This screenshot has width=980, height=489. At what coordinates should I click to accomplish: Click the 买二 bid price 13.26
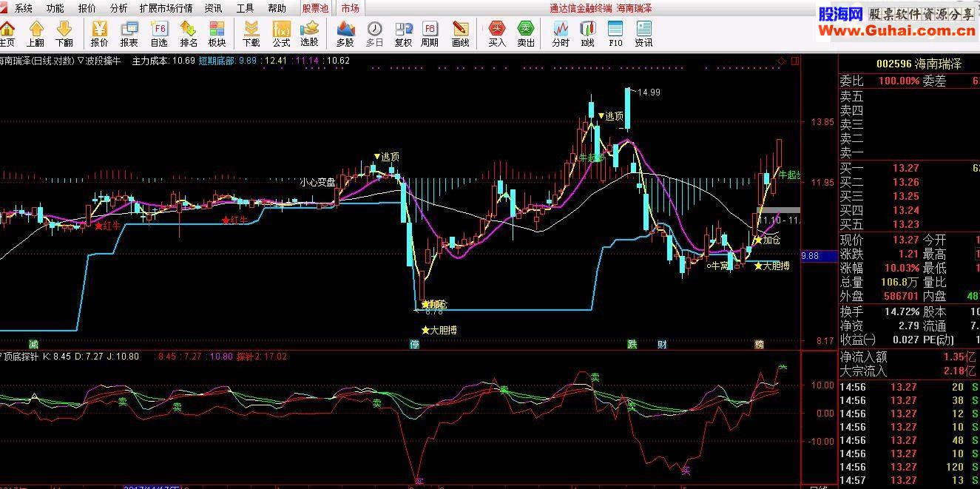pos(905,182)
